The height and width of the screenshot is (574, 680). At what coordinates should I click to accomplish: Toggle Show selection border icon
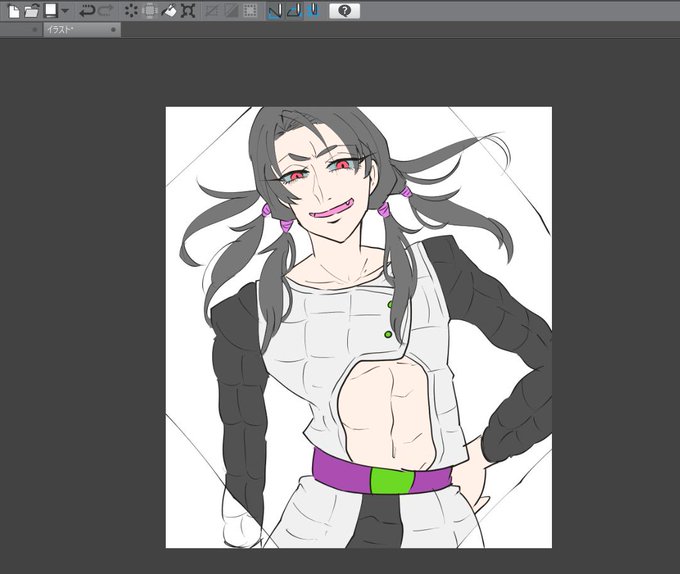coord(250,11)
